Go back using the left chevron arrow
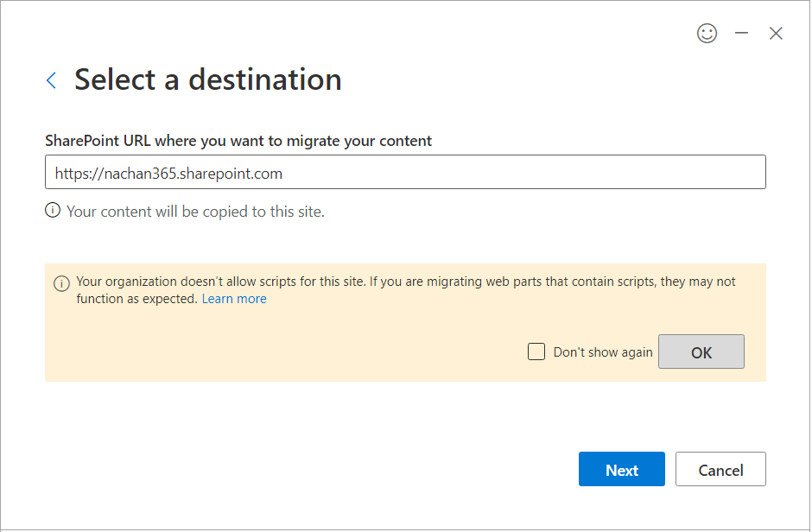Viewport: 812px width, 532px height. pyautogui.click(x=51, y=80)
